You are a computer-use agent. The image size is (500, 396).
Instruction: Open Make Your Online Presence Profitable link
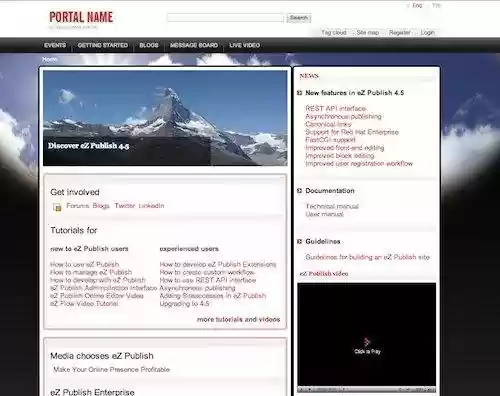111,369
